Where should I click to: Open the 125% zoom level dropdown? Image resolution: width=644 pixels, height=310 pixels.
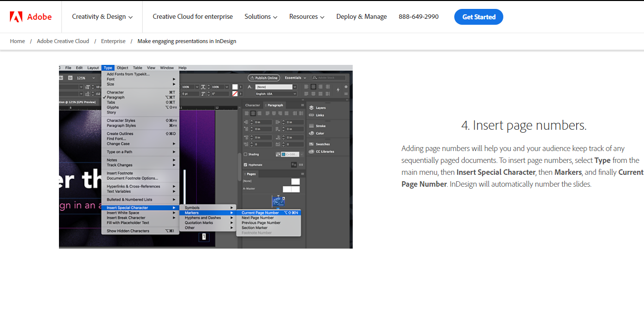tap(86, 78)
